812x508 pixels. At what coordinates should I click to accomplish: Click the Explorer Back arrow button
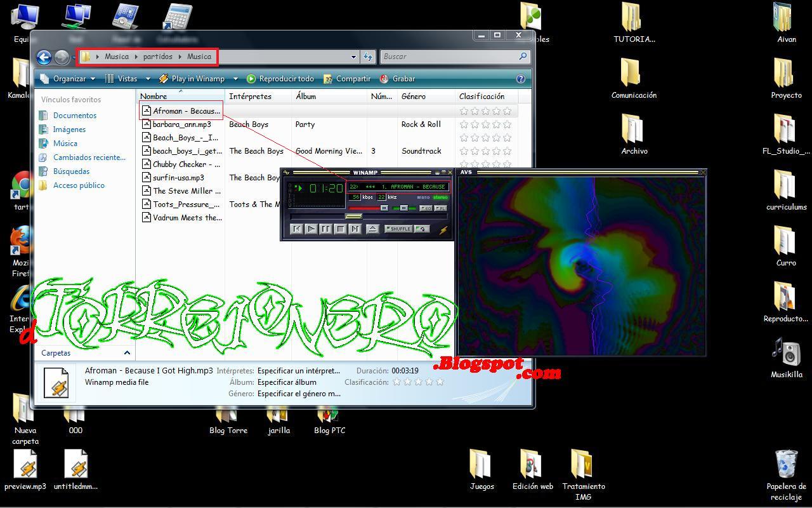pos(44,58)
